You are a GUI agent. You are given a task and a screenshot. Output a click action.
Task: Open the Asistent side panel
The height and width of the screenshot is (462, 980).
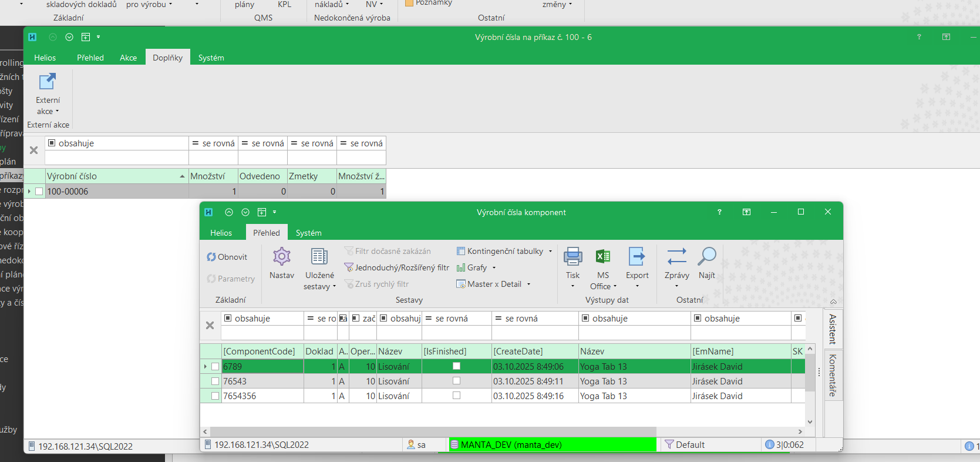[x=832, y=329]
